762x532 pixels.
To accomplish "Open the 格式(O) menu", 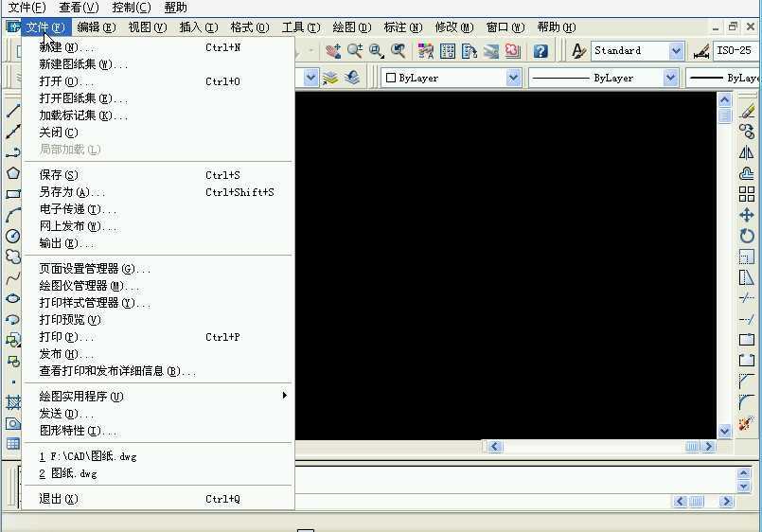I will [x=250, y=27].
